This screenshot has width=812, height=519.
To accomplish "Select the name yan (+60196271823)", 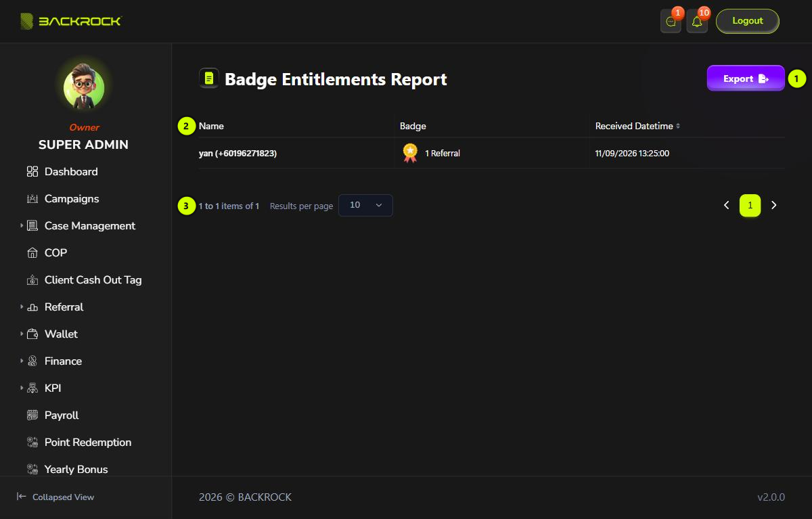I will tap(238, 154).
